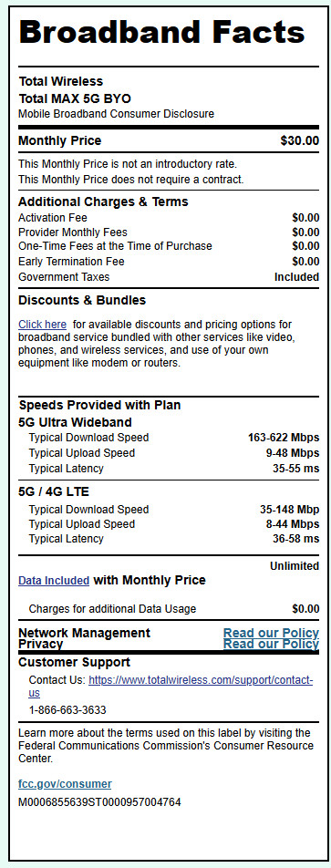Click the Activation Fee row label
The height and width of the screenshot is (868, 331).
click(53, 218)
